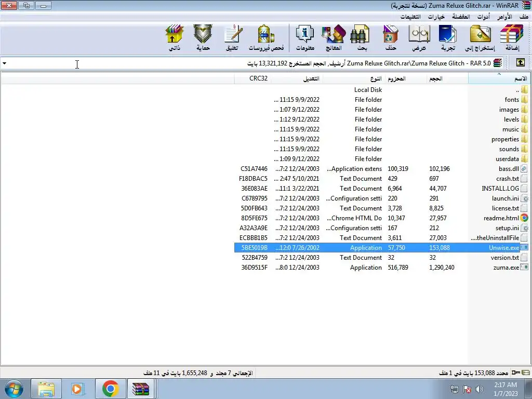Click the drive icon in status bar
532x399 pixels.
click(x=526, y=373)
